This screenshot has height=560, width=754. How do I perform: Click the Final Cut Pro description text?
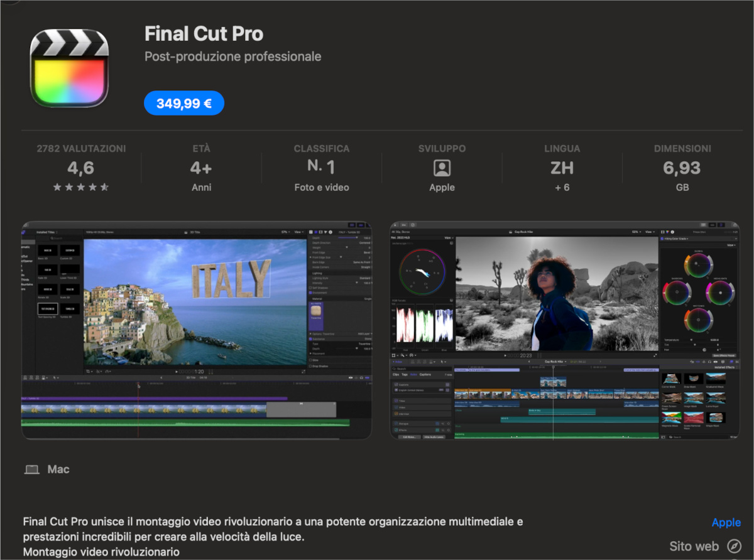pos(273,529)
